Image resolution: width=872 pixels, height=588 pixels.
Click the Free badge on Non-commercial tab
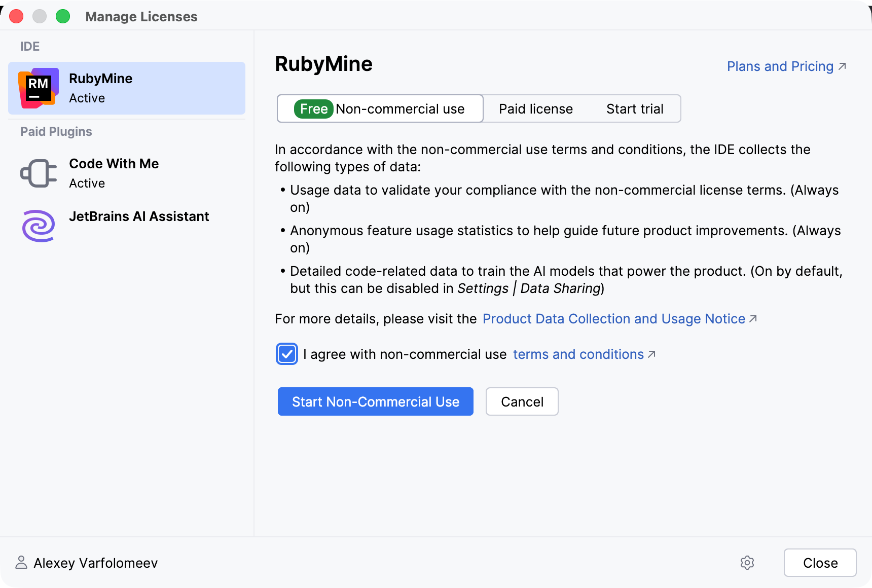tap(314, 109)
